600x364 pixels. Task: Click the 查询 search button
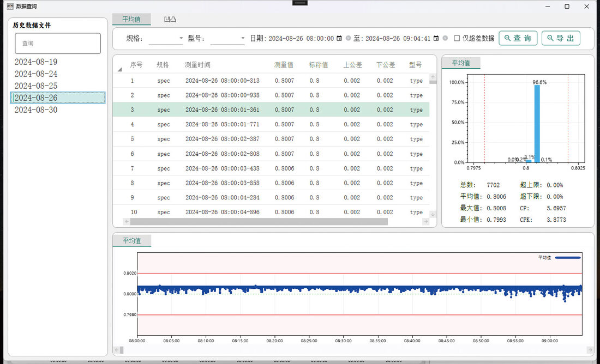518,38
